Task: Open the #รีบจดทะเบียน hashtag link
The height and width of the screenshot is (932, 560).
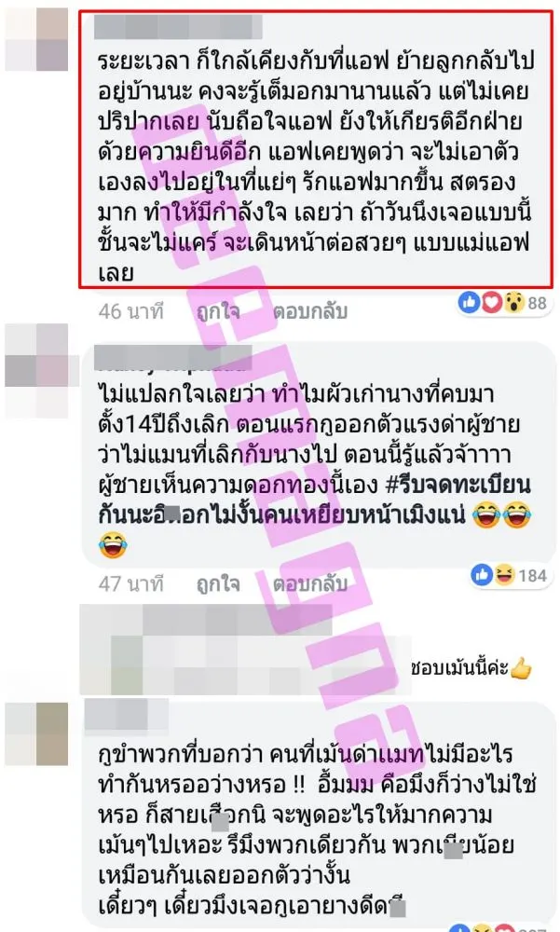Action: [x=458, y=485]
